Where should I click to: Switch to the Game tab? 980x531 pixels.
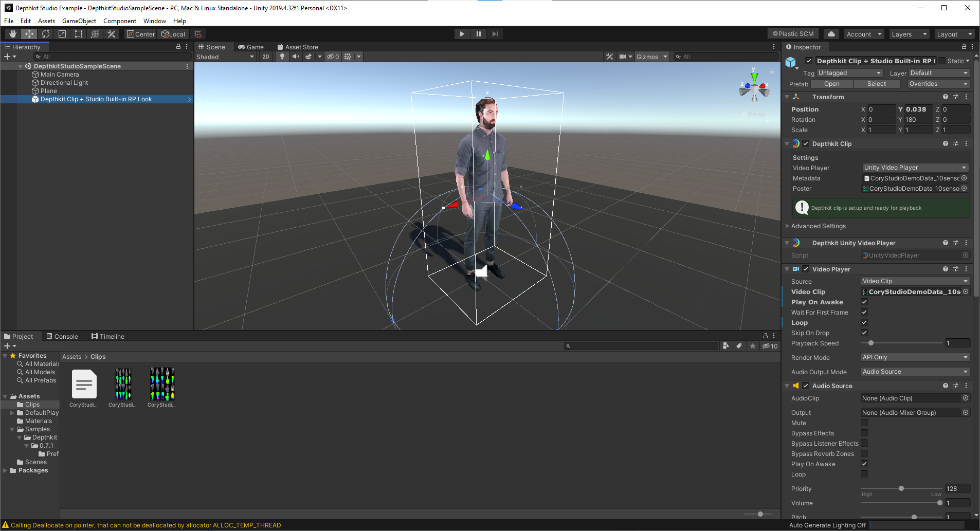(x=250, y=47)
